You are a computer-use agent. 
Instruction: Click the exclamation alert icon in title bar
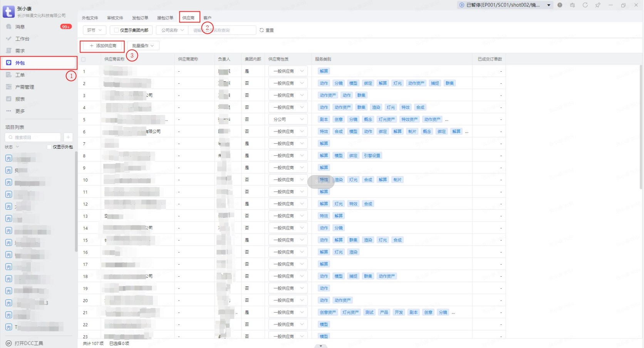[x=560, y=5]
